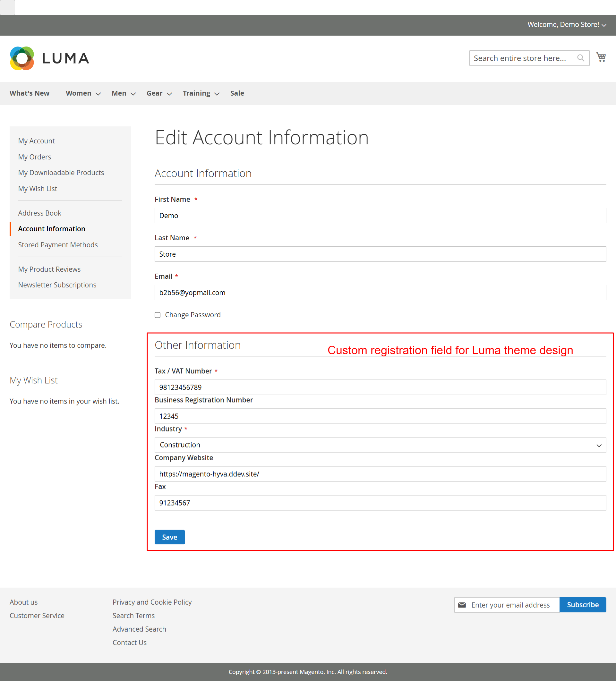Open Privacy and Cookie Policy link
The image size is (616, 682).
152,602
